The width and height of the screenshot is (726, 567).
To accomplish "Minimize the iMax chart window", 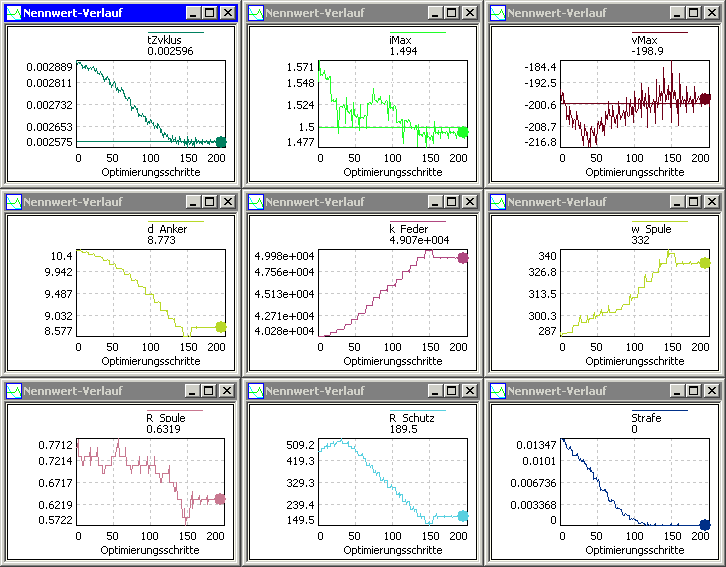I will [433, 13].
